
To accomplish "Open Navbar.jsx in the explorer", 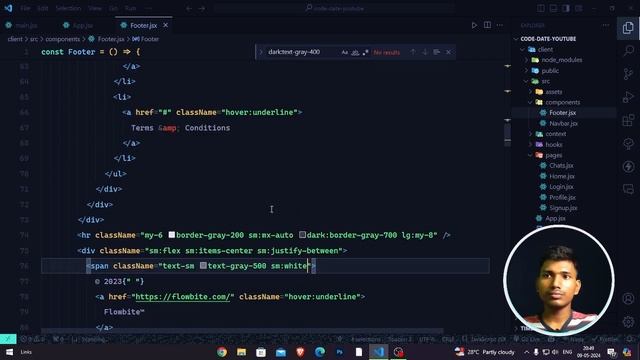I will pos(563,123).
